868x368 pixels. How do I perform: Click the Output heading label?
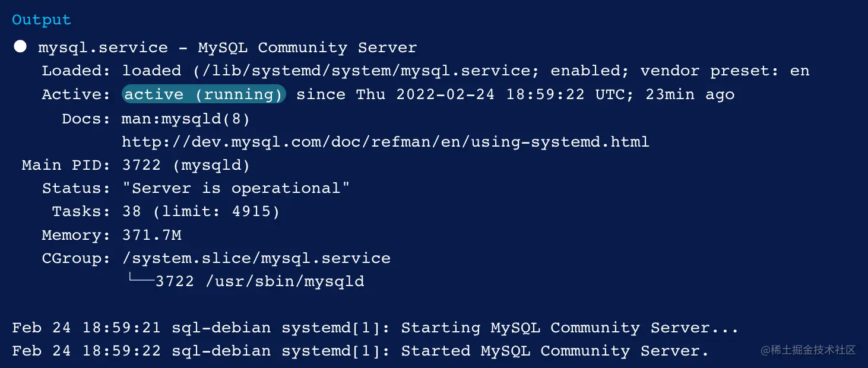pyautogui.click(x=42, y=20)
